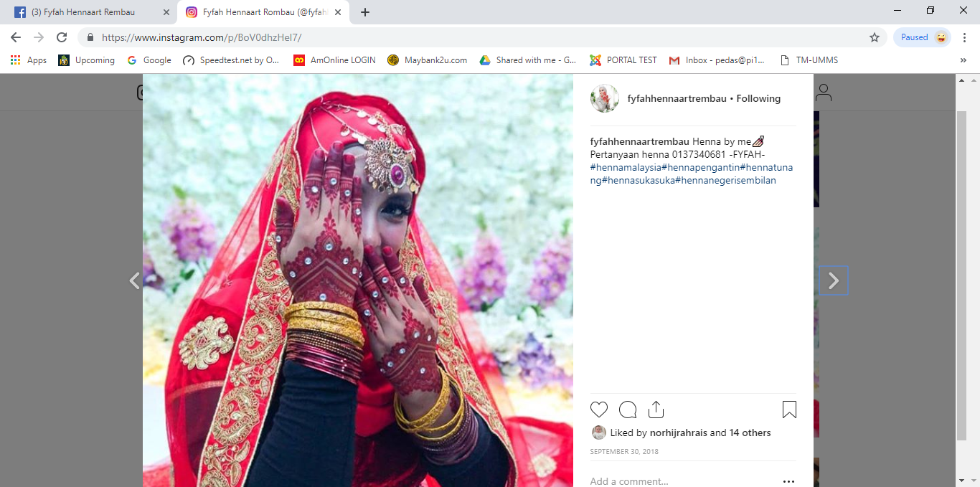Close the Instagram tab
Image resolution: width=980 pixels, height=487 pixels.
point(338,12)
